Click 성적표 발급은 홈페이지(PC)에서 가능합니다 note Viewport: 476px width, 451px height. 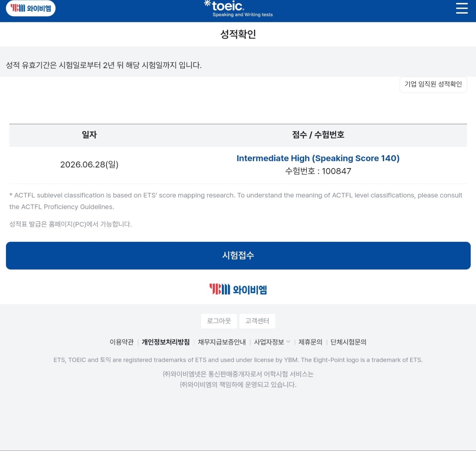point(71,224)
